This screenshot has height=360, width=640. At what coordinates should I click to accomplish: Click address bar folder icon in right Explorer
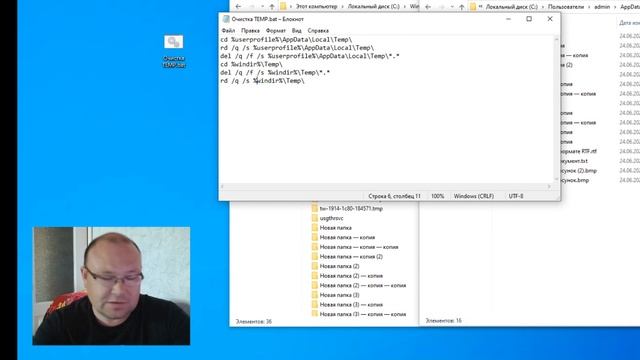(x=473, y=7)
